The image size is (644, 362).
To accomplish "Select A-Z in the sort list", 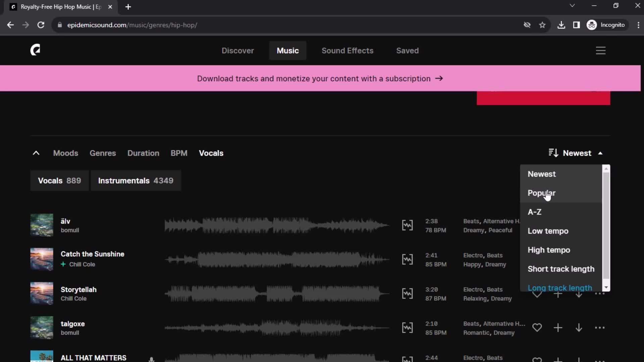I will (561, 212).
